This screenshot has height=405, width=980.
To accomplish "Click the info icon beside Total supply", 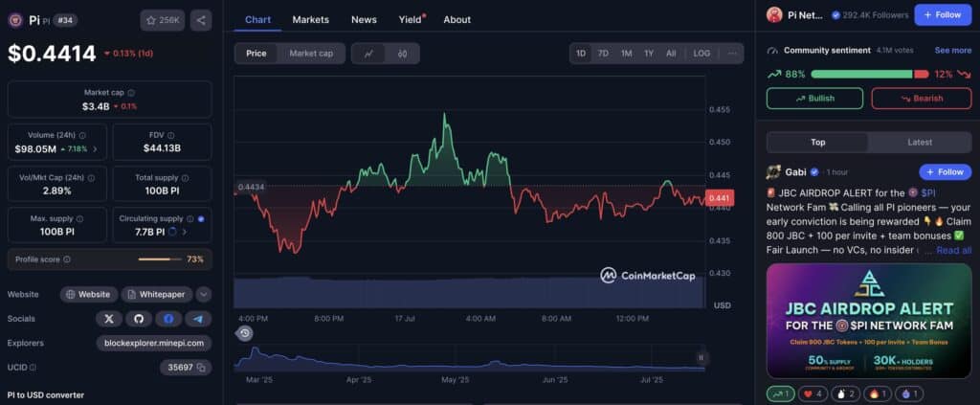I will coord(185,177).
